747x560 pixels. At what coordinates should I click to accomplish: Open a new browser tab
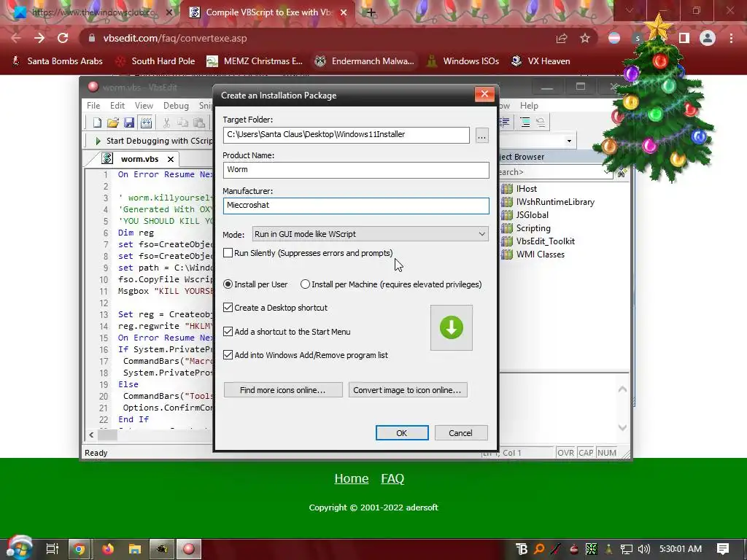tap(371, 12)
